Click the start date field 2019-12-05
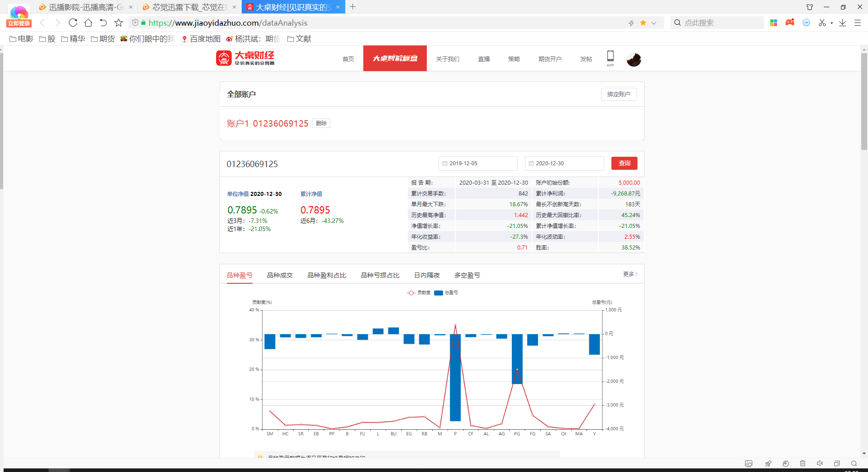Image resolution: width=868 pixels, height=472 pixels. coord(478,163)
